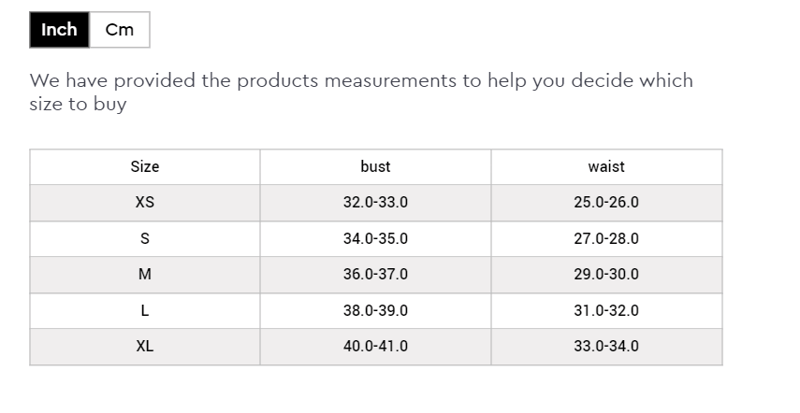The width and height of the screenshot is (800, 413).
Task: Select the M size row label
Action: pos(145,275)
